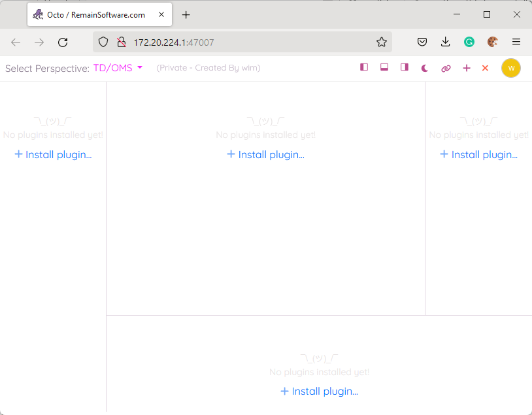This screenshot has width=532, height=415.
Task: Open the browser hamburger application menu
Action: [516, 42]
